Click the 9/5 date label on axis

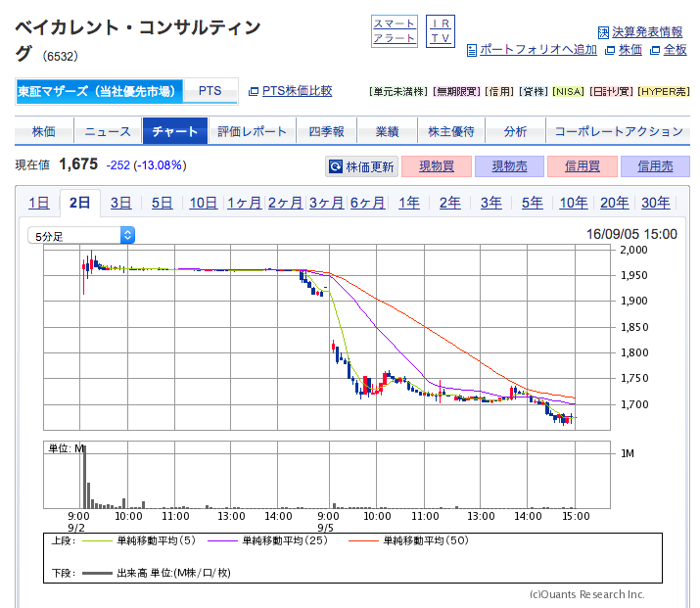click(325, 528)
